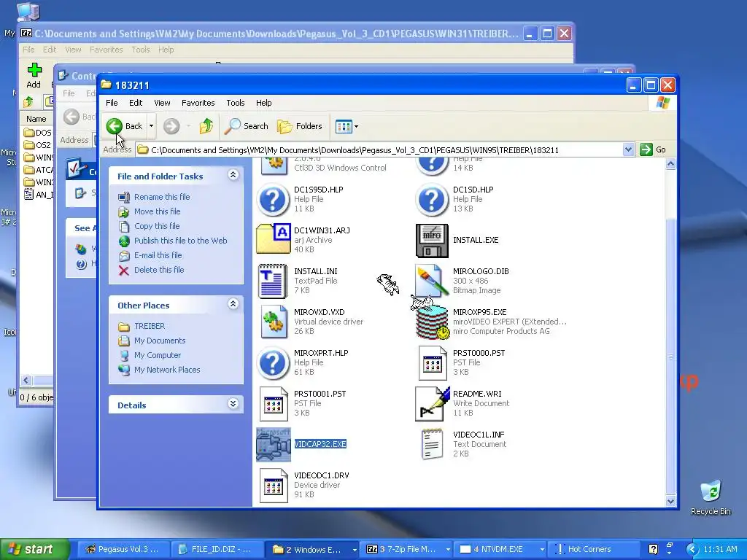
Task: Select the VIDEOC1L.INF text document icon
Action: [432, 445]
